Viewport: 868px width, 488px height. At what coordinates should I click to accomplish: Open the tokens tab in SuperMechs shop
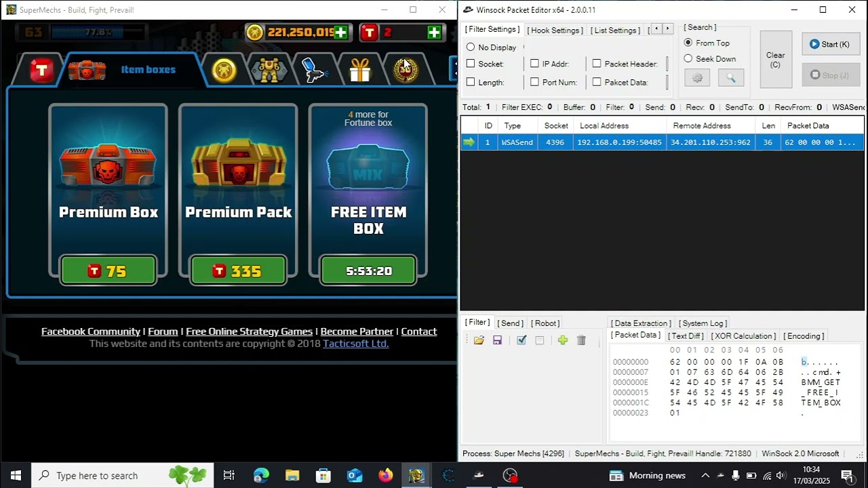coord(41,70)
